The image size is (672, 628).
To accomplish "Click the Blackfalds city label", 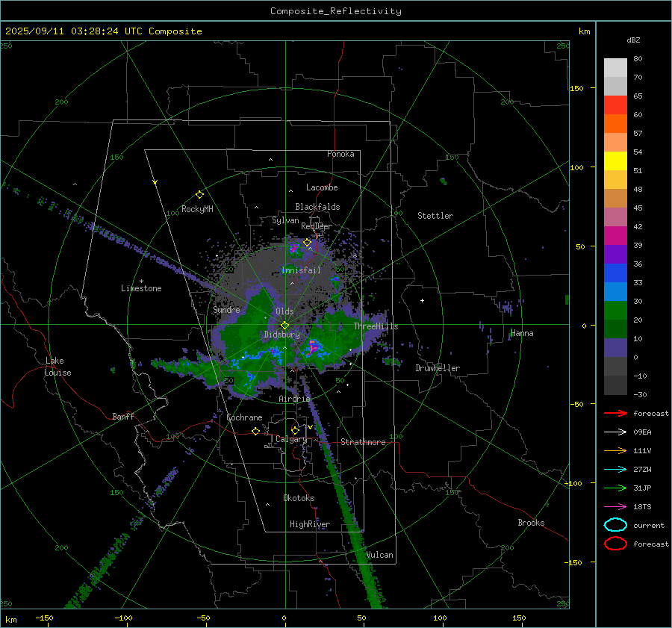I will click(x=317, y=207).
